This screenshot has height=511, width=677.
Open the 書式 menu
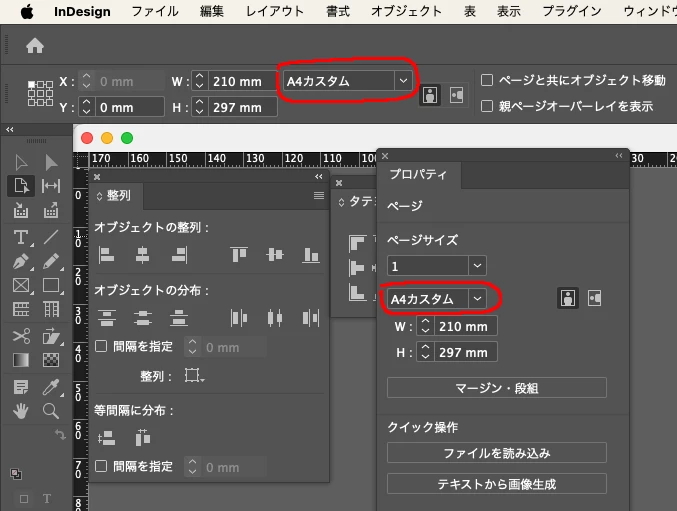(338, 11)
